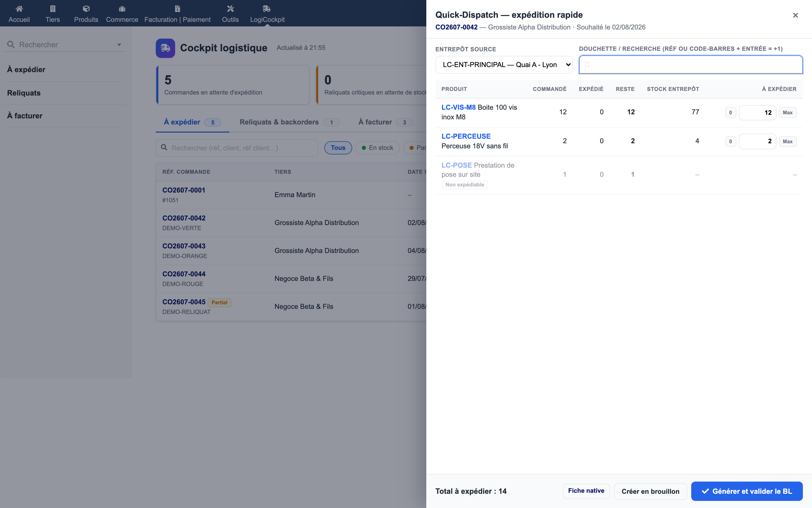Open the LC-PERCEUSE product link

466,136
